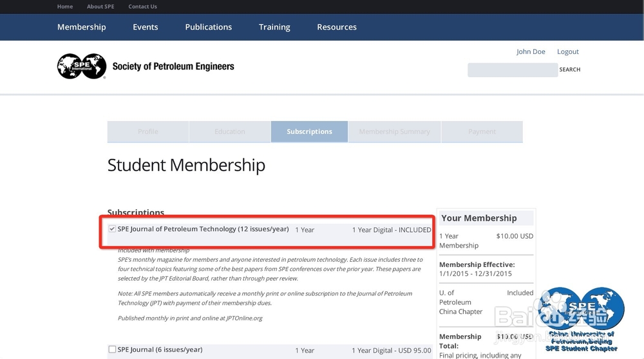
Task: Switch to the Profile tab
Action: pos(148,131)
